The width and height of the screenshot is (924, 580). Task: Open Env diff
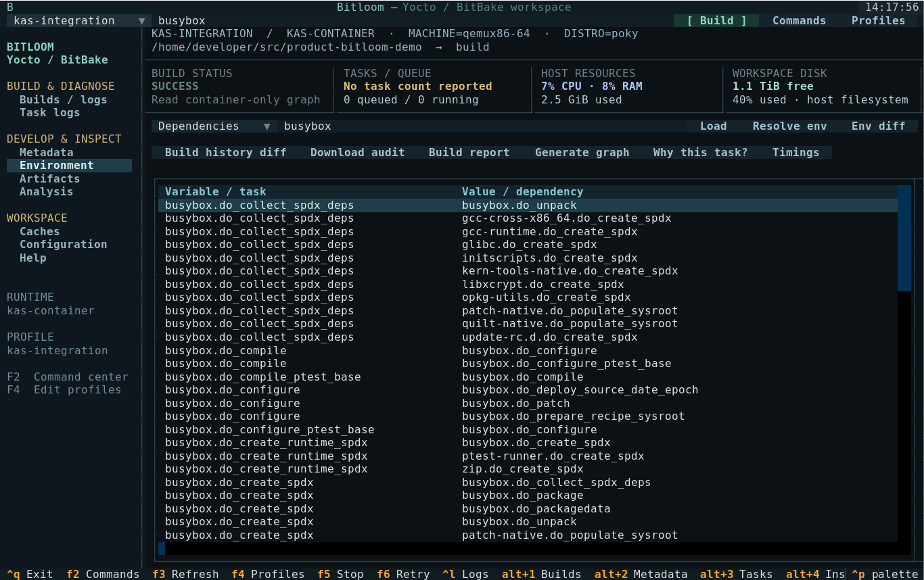tap(878, 126)
